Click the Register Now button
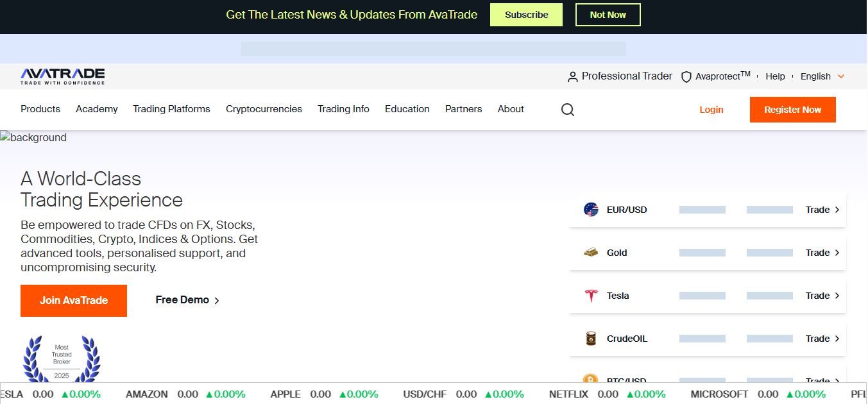Image resolution: width=868 pixels, height=404 pixels. tap(792, 110)
